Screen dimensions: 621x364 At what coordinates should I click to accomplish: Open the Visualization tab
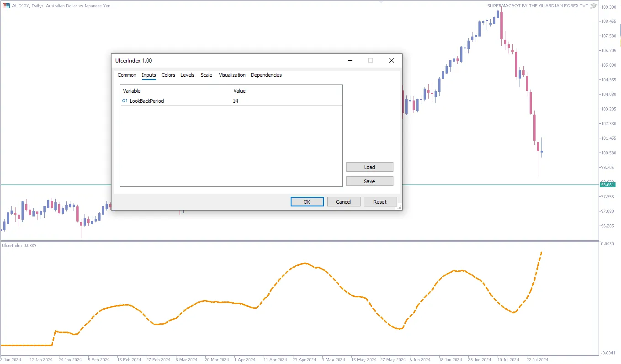[232, 75]
